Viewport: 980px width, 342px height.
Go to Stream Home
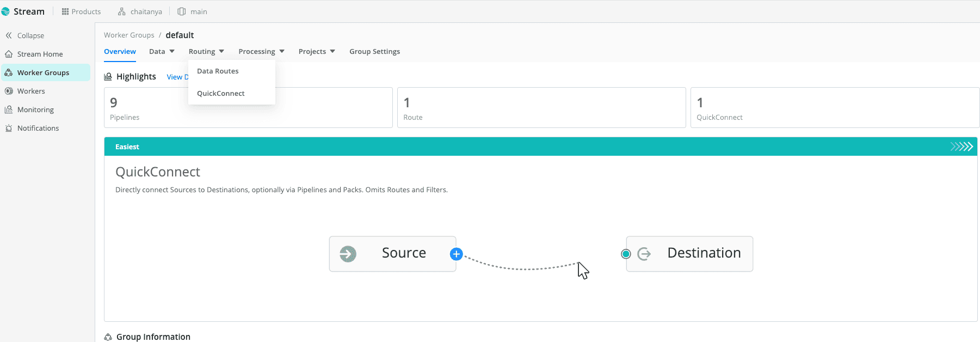pyautogui.click(x=40, y=54)
